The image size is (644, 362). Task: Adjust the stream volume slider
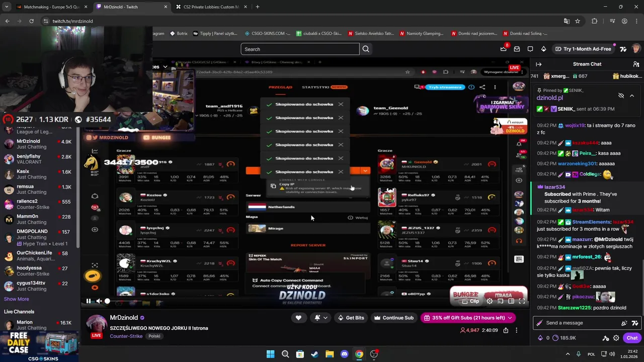pos(107,301)
